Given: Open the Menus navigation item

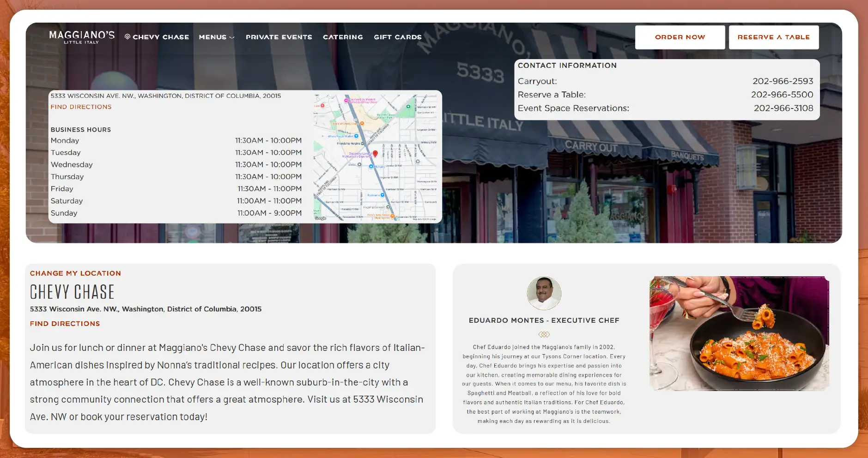Looking at the screenshot, I should [x=212, y=37].
